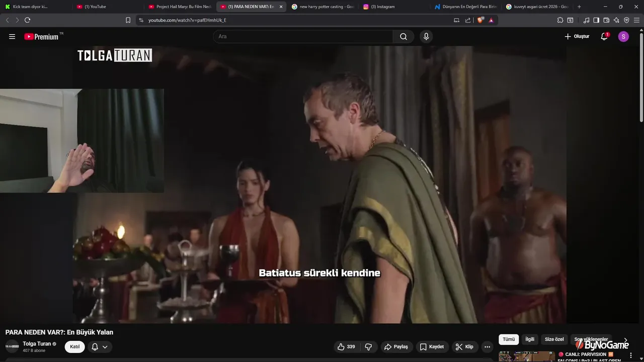Open Brave Rewards triangle icon
Image resolution: width=644 pixels, height=362 pixels.
click(491, 20)
